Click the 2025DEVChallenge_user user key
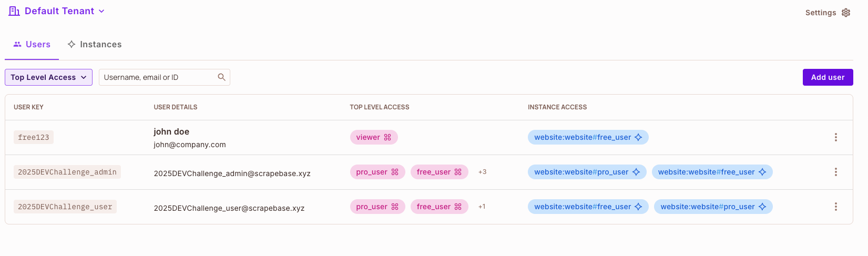The width and height of the screenshot is (868, 256). [65, 207]
